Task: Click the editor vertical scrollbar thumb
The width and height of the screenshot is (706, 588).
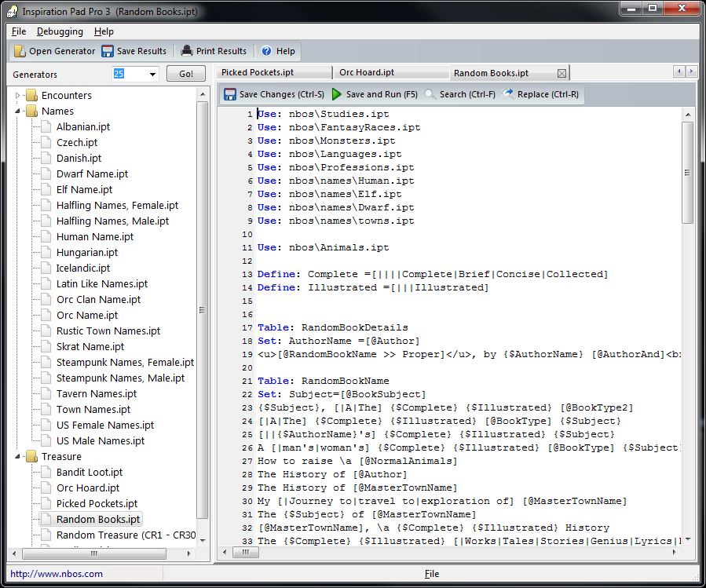Action: (x=687, y=173)
